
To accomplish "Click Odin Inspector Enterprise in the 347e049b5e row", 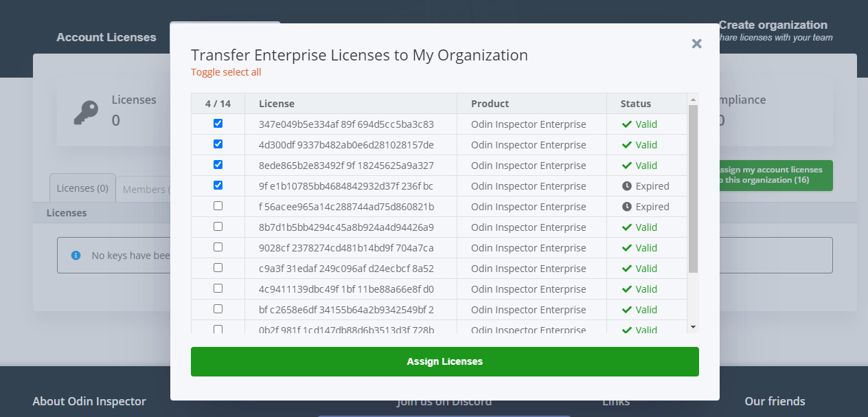I will (x=529, y=124).
